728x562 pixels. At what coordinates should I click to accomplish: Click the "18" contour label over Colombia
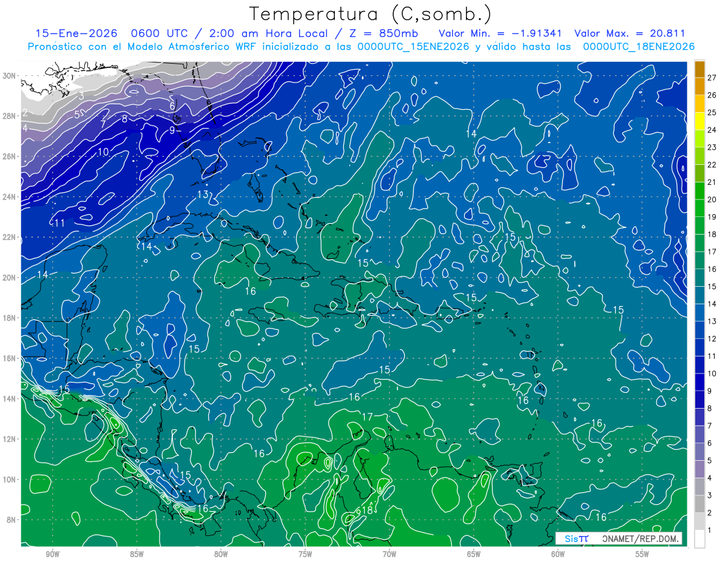coord(367,510)
